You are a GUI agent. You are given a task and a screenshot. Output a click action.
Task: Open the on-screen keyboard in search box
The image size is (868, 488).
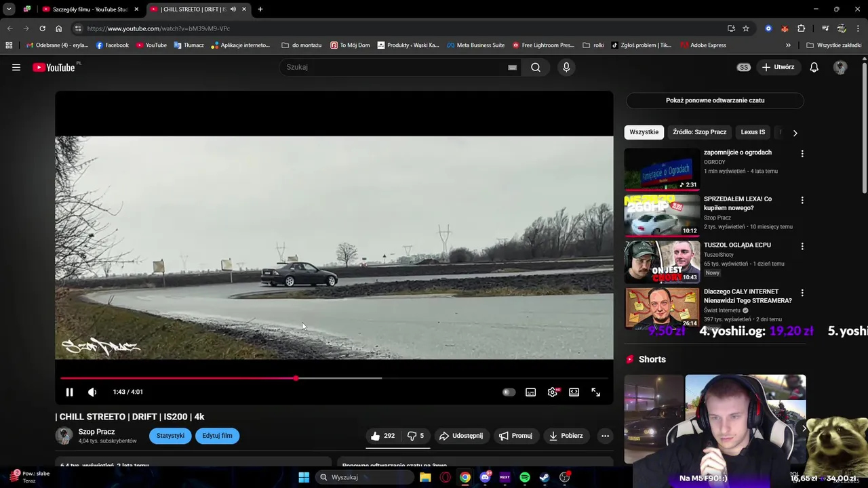click(512, 67)
